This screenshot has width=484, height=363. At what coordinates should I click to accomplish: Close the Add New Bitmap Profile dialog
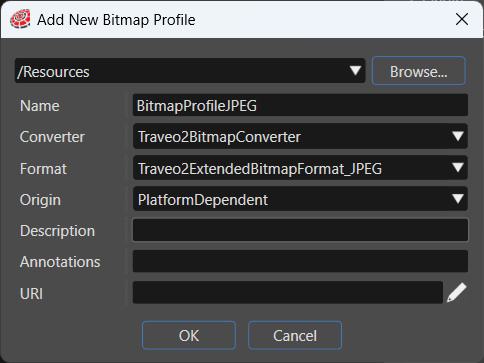462,19
